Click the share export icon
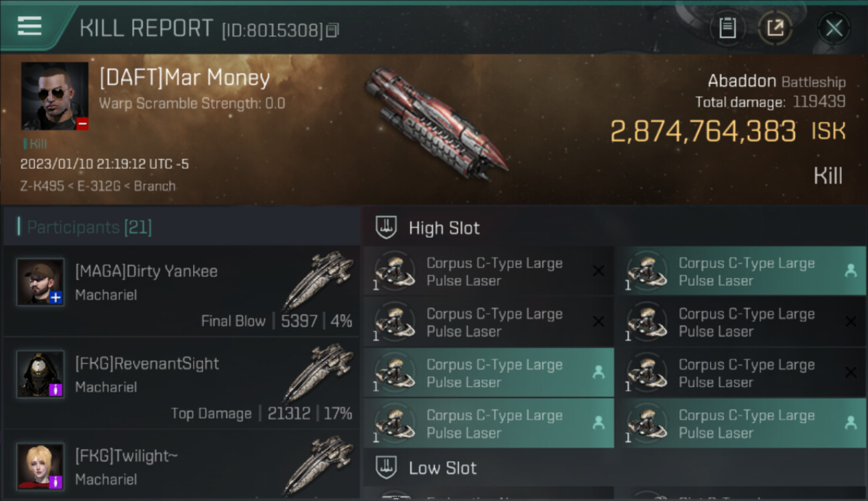 pos(775,28)
